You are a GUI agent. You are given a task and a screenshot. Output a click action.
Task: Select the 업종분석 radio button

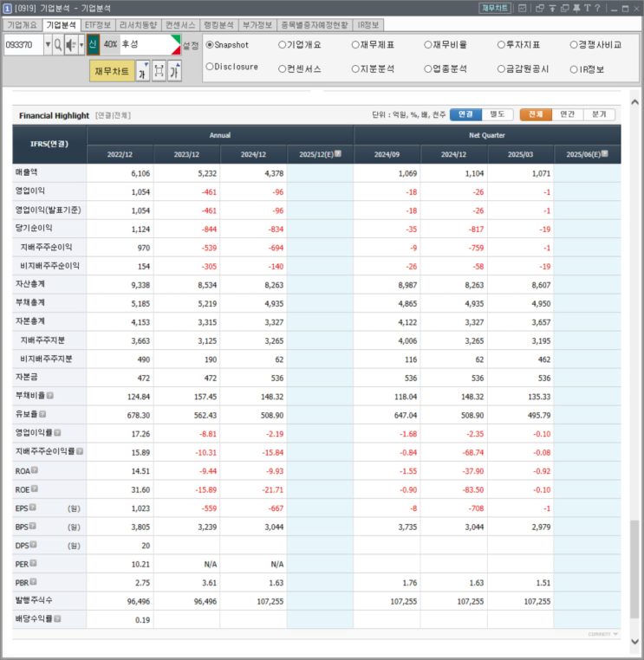428,69
